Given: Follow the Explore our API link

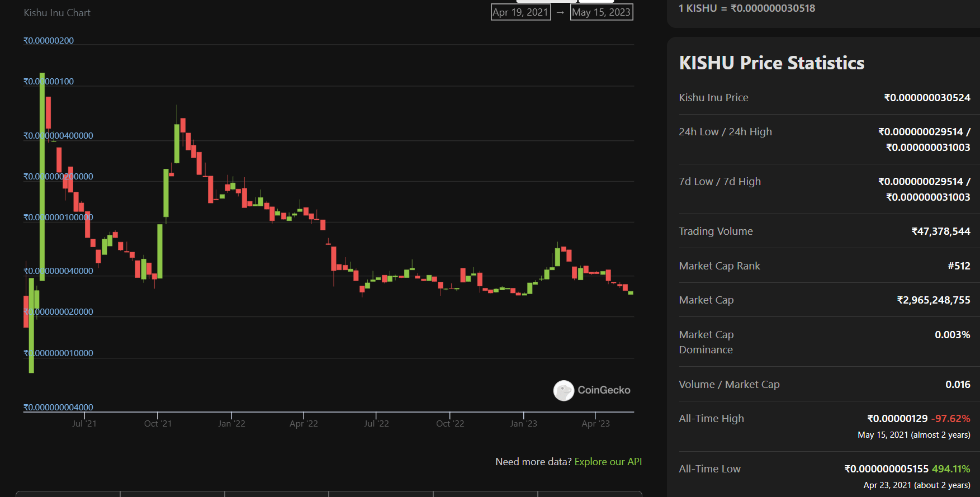Looking at the screenshot, I should point(608,462).
